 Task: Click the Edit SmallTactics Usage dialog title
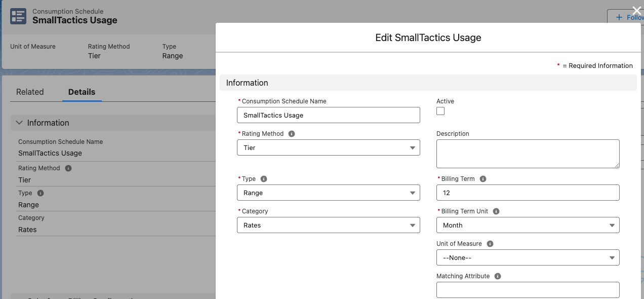(x=428, y=38)
